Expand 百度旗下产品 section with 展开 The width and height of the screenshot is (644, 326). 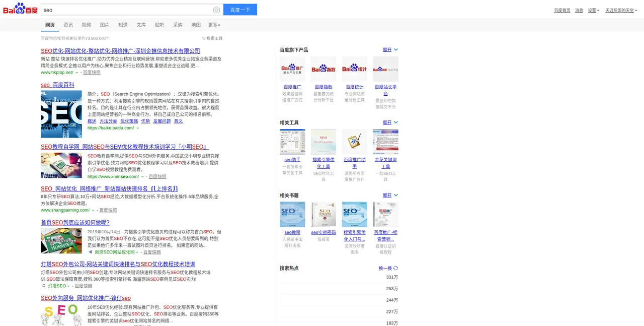tap(390, 50)
